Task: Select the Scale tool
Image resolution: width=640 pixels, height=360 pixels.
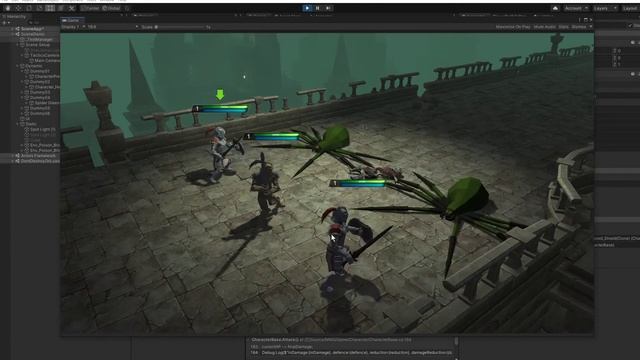Action: click(40, 8)
